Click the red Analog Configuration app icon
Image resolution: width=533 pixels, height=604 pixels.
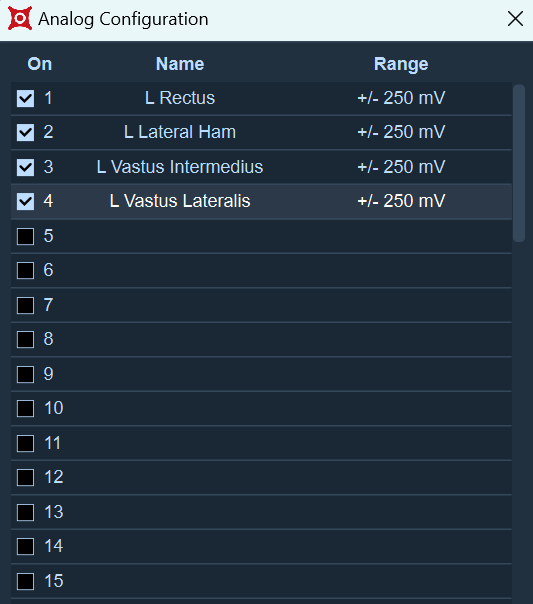[x=20, y=18]
